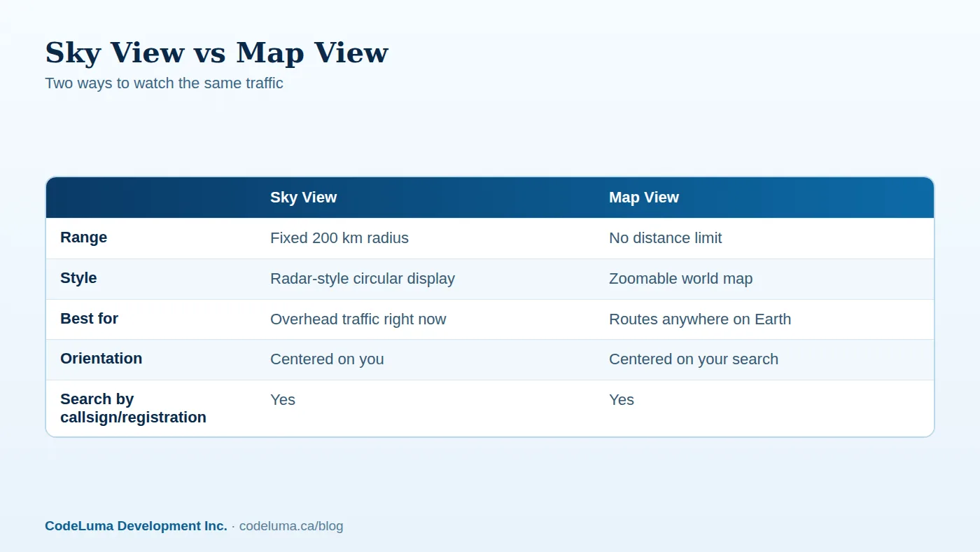Click 'Yes' under the Map View column
This screenshot has height=552, width=980.
click(622, 400)
